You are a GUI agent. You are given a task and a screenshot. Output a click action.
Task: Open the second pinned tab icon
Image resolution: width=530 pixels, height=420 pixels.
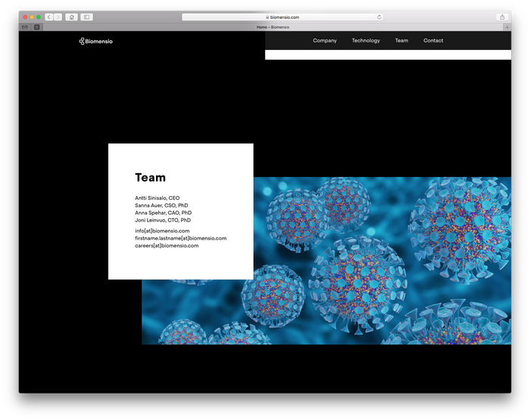click(37, 26)
